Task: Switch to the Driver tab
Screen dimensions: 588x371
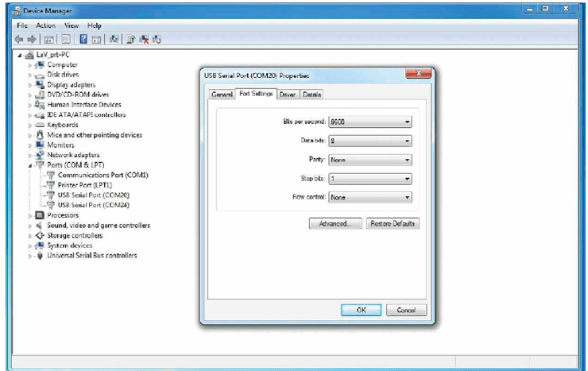Action: 287,95
